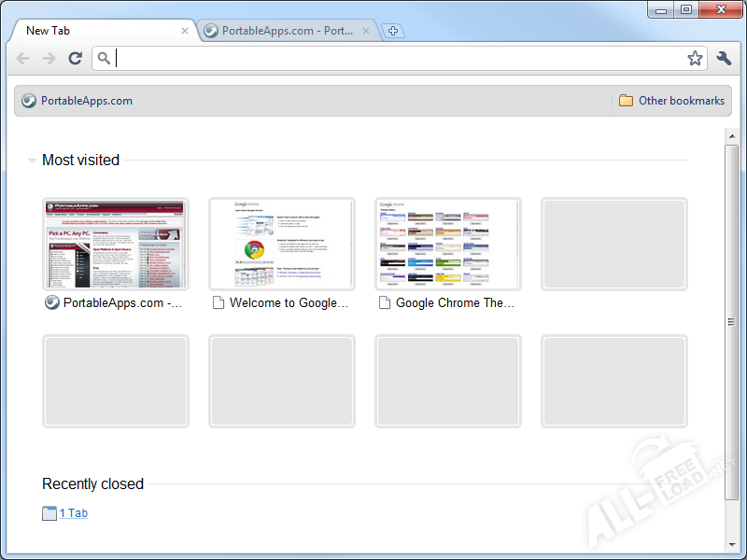Reload the page with the refresh icon
The height and width of the screenshot is (560, 747).
(76, 59)
